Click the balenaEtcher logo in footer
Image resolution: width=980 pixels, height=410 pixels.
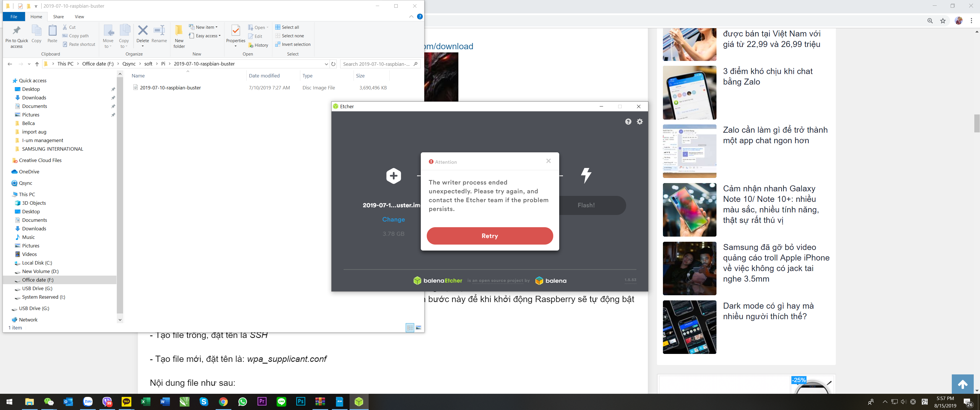pos(438,281)
